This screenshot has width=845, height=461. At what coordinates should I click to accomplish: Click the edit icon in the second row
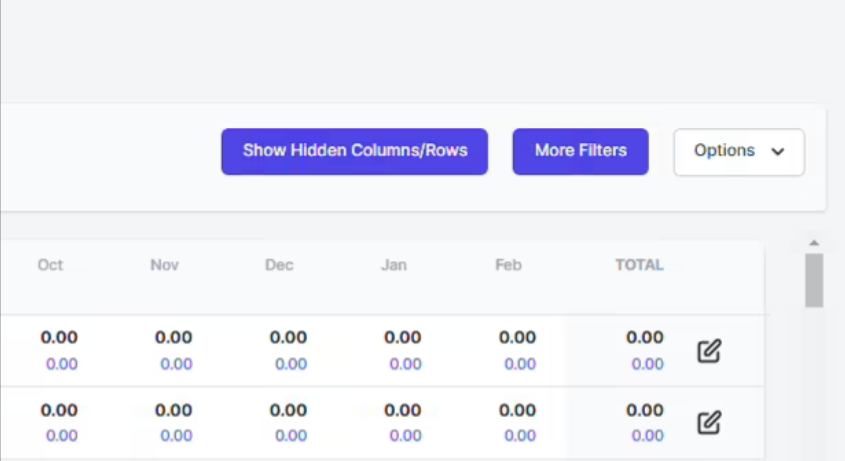click(x=709, y=422)
